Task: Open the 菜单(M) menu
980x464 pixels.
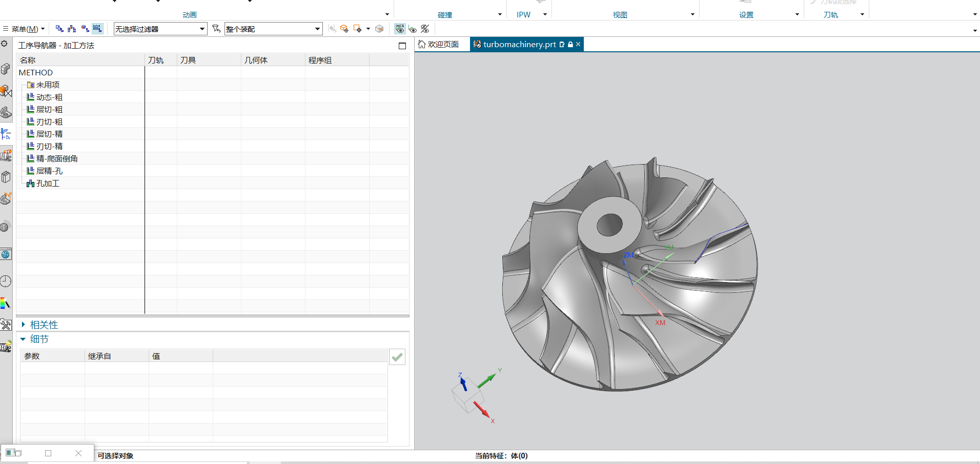Action: (24, 29)
